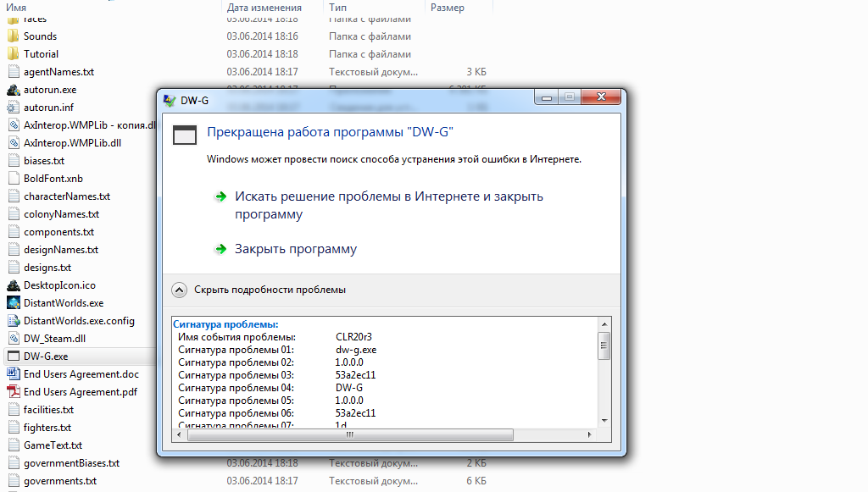Sort files by 'Дата изменения' column header

[x=264, y=8]
